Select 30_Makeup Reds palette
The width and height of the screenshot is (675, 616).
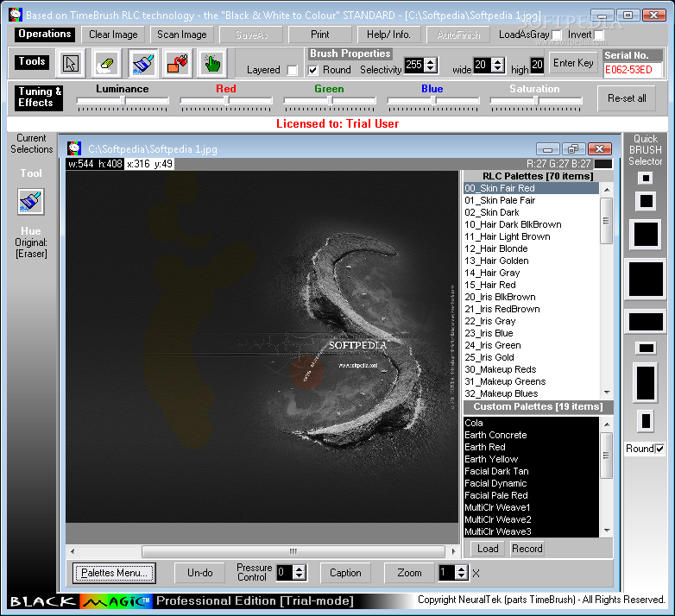click(531, 369)
